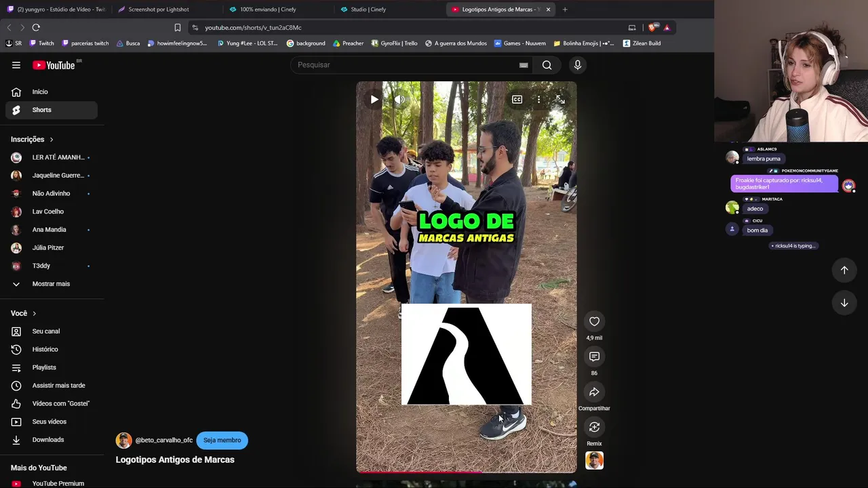The height and width of the screenshot is (488, 868).
Task: Click the address bar URL
Action: tap(254, 28)
